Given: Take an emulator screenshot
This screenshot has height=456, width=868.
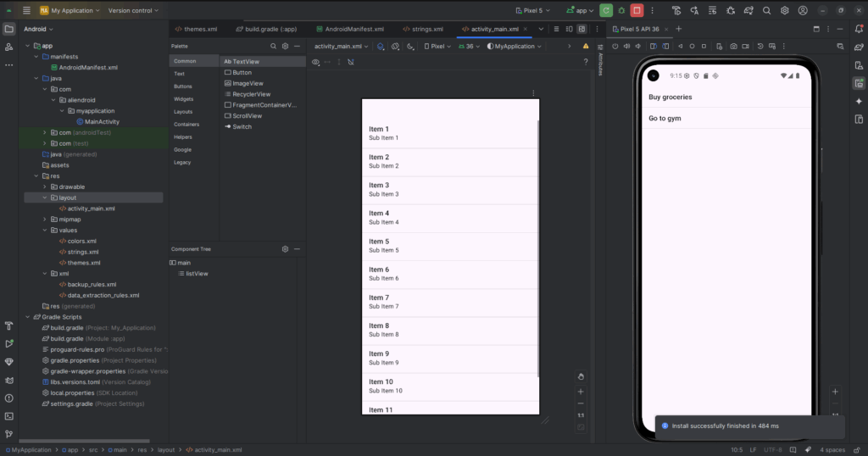Looking at the screenshot, I should (x=733, y=47).
